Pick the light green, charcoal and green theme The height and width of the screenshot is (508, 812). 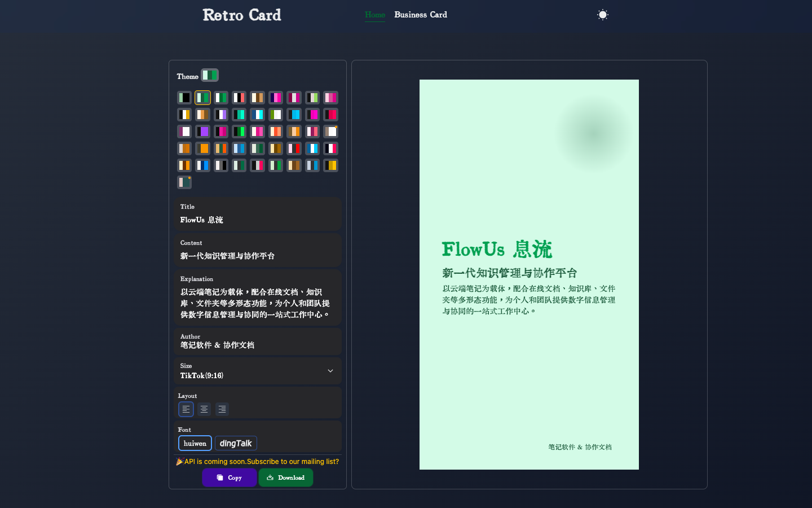(276, 165)
